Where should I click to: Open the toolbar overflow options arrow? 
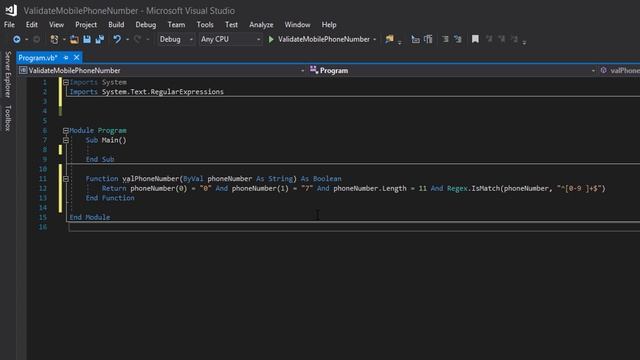(x=524, y=42)
